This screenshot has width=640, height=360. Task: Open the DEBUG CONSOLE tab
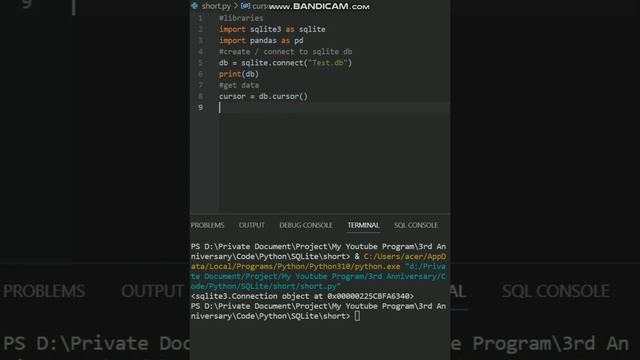(x=306, y=225)
